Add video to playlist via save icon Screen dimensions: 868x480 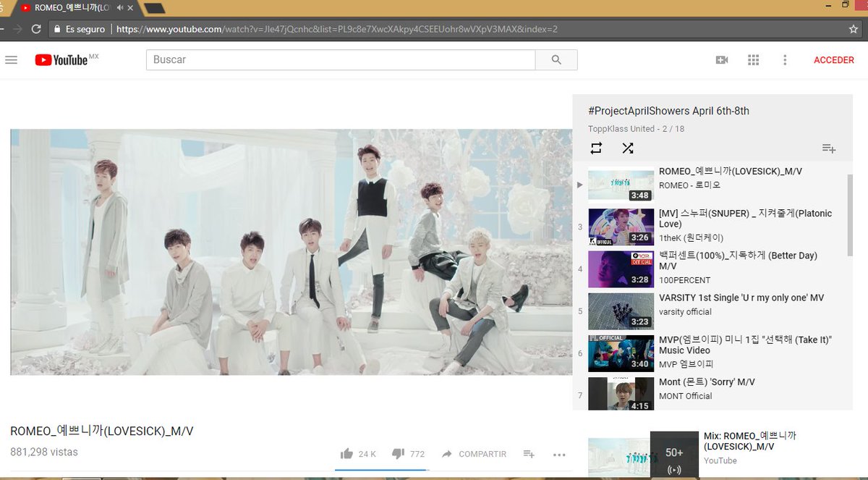click(529, 454)
